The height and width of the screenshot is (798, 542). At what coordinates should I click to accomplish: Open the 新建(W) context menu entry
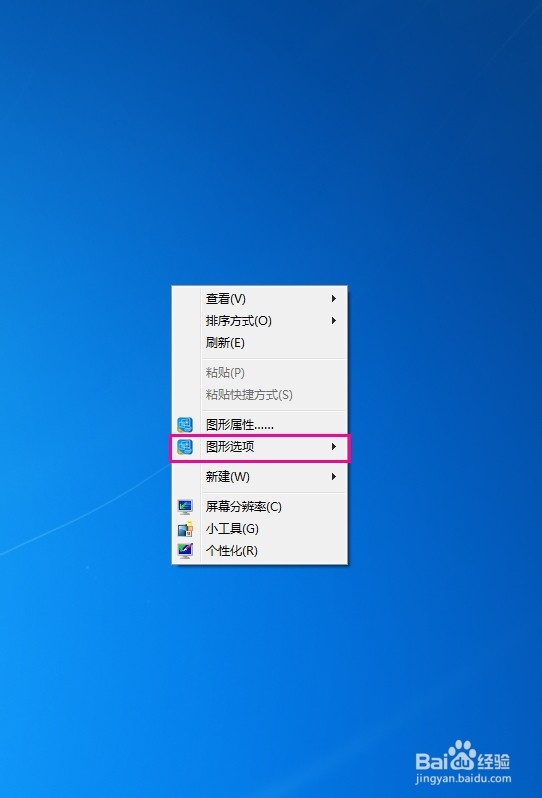coord(260,477)
